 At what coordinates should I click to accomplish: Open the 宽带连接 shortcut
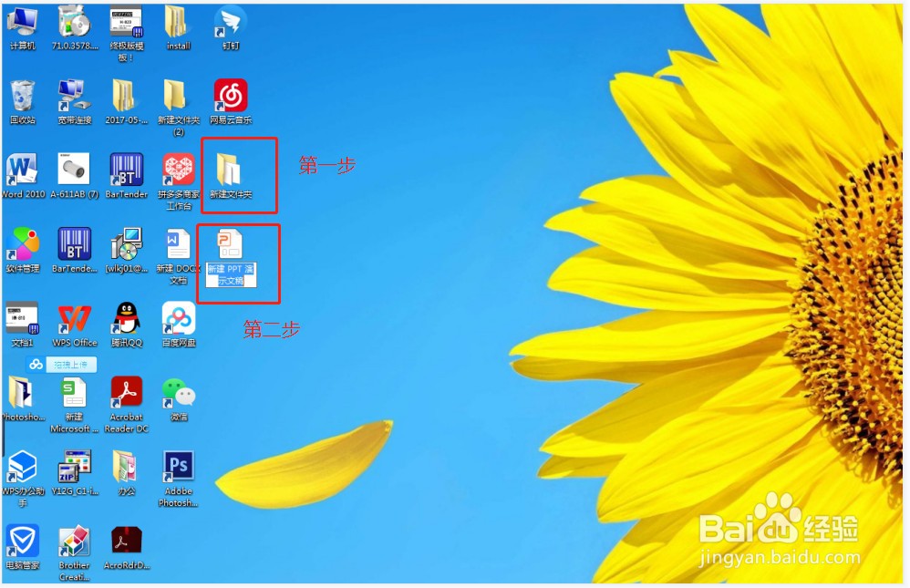pyautogui.click(x=74, y=101)
